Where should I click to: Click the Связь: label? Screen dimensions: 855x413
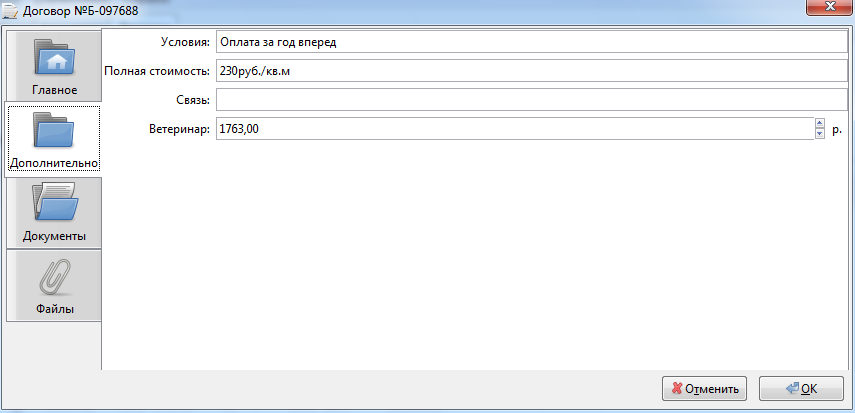click(192, 100)
